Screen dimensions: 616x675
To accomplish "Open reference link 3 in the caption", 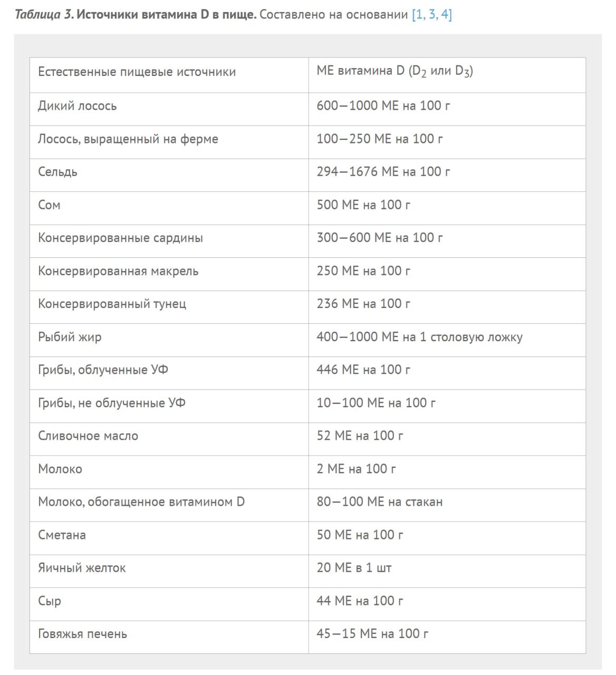I will pos(432,15).
